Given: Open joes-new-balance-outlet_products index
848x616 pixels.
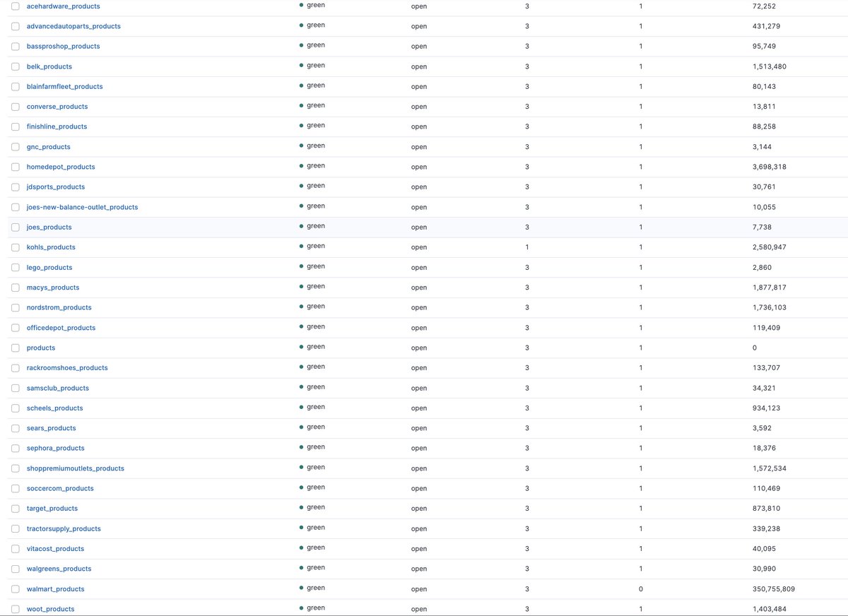Looking at the screenshot, I should [82, 207].
